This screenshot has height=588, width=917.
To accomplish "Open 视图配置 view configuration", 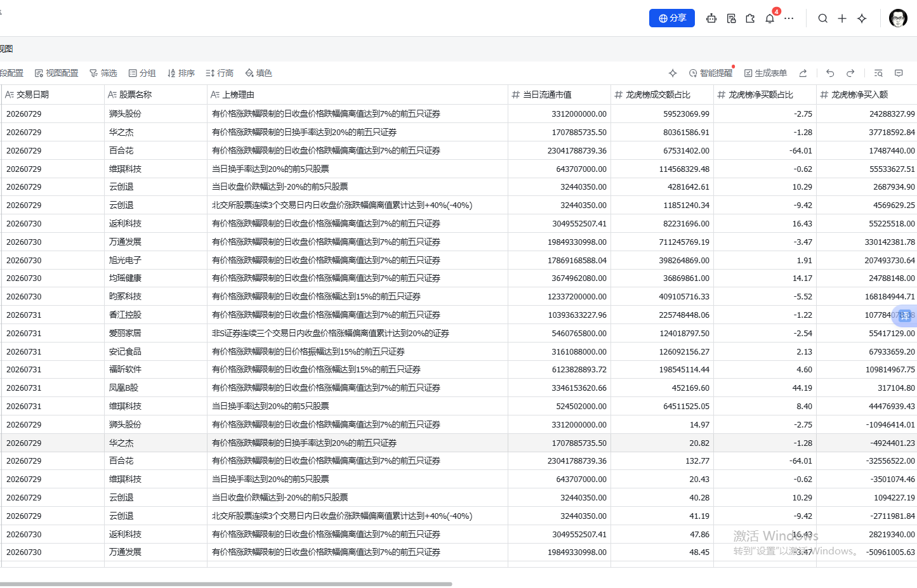I will pos(56,73).
